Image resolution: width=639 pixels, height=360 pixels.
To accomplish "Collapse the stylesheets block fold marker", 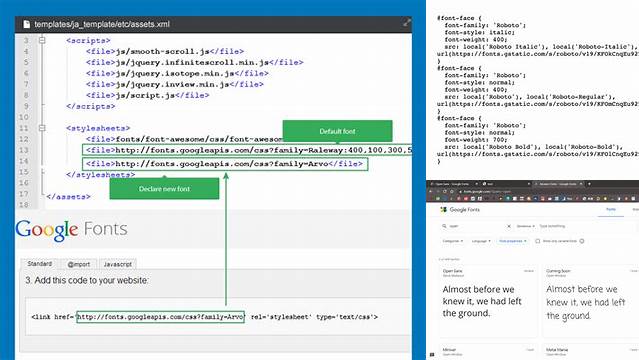I will click(x=42, y=128).
